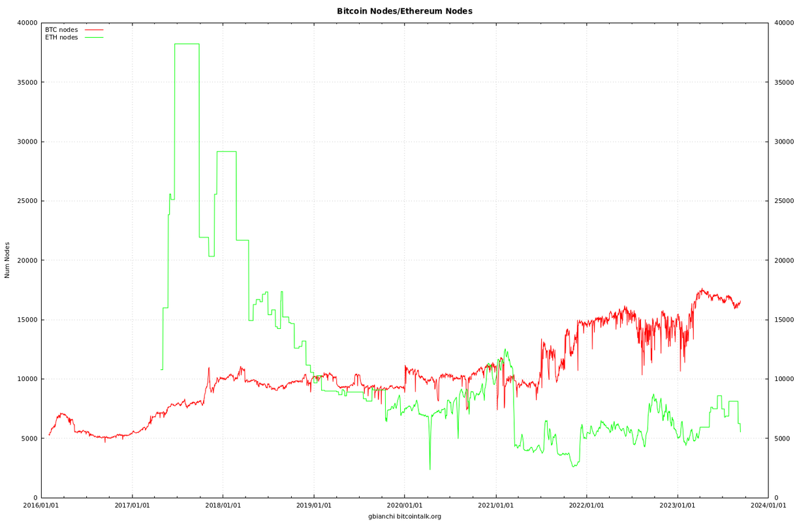The width and height of the screenshot is (812, 522).
Task: Click the right axis 5000 label
Action: [x=781, y=438]
